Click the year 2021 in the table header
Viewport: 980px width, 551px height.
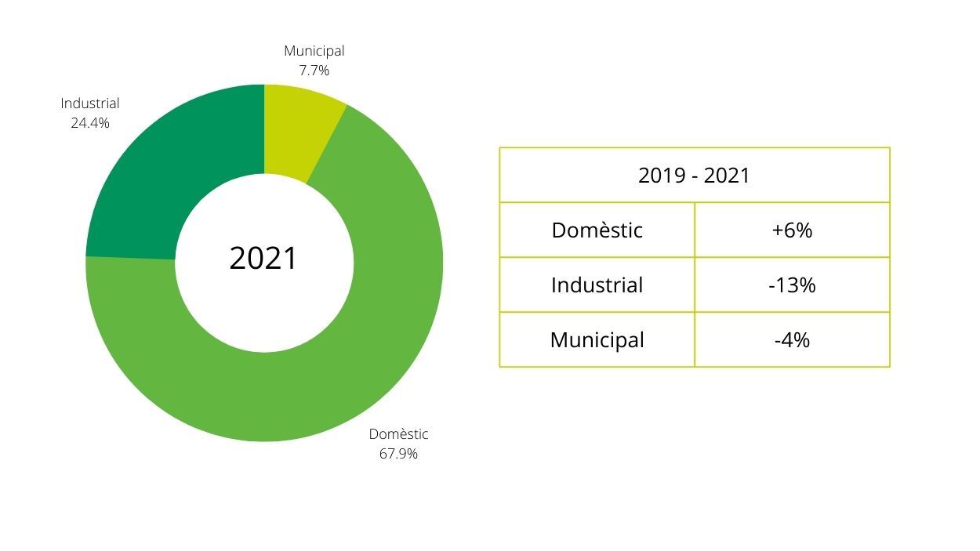[x=727, y=176]
